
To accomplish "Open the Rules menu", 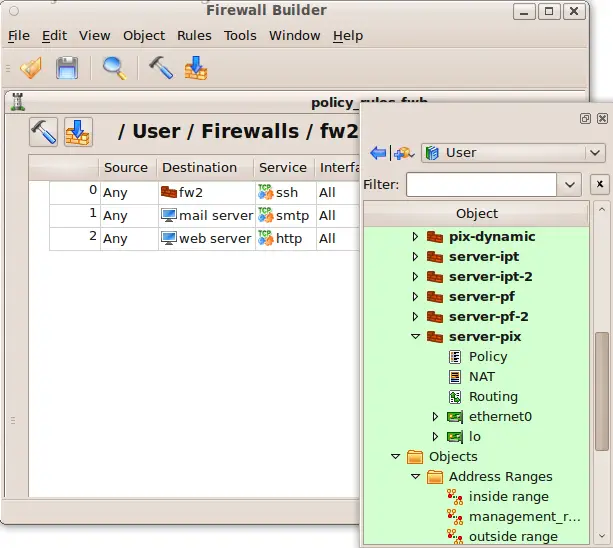I will click(194, 36).
